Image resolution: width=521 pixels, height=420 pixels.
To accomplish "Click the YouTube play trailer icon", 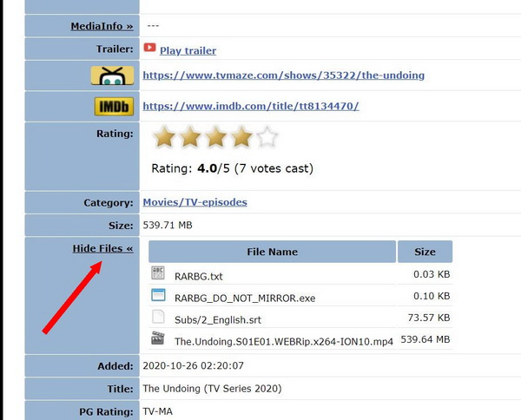I will (x=149, y=49).
